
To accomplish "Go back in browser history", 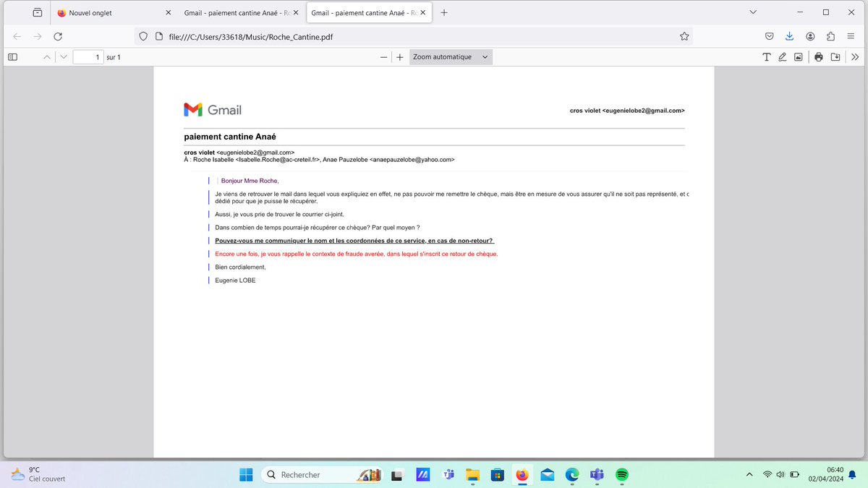I will [17, 36].
